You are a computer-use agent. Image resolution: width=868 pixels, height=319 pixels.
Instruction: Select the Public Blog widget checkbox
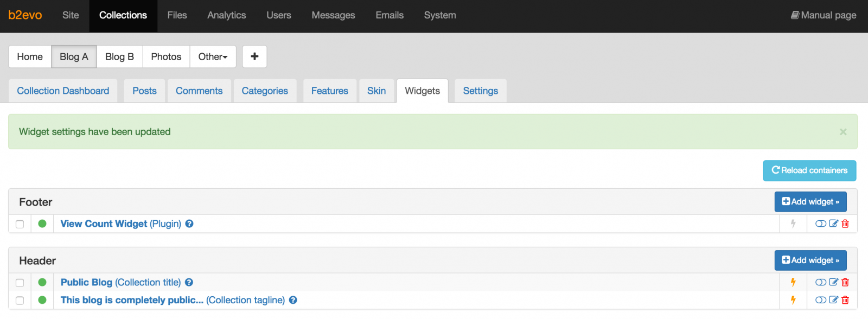pos(20,283)
